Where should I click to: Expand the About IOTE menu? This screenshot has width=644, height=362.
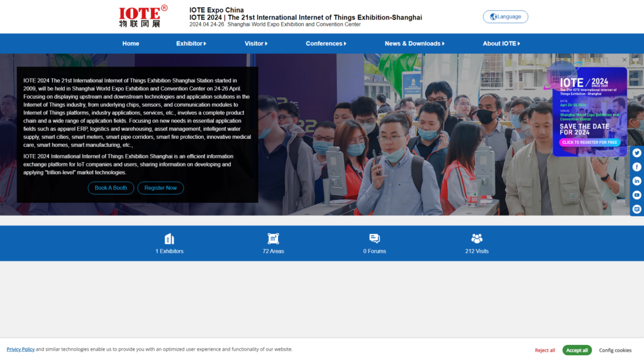point(501,43)
